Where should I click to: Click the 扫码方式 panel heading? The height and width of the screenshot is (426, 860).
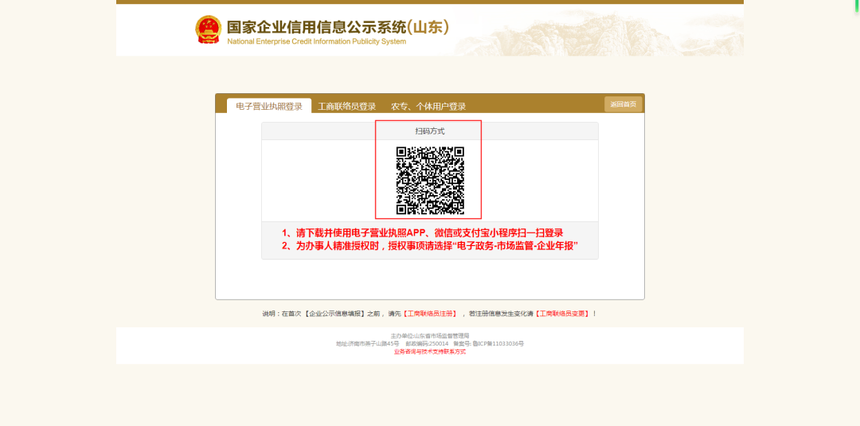(430, 131)
